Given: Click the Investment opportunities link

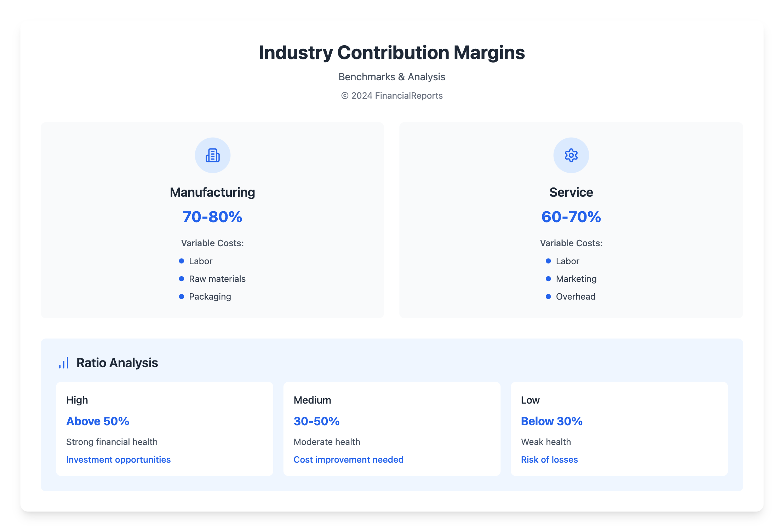Looking at the screenshot, I should [118, 459].
